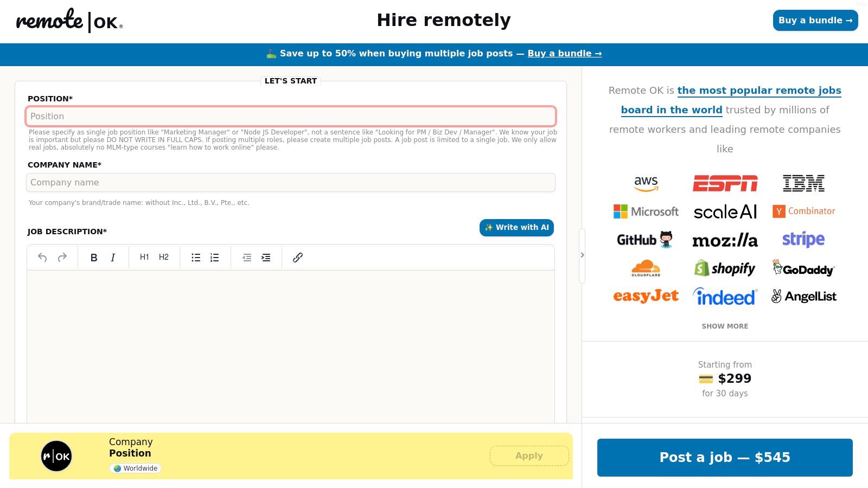Screen dimensions: 868x488
Task: Click the redo icon in editor toolbar
Action: (x=62, y=258)
